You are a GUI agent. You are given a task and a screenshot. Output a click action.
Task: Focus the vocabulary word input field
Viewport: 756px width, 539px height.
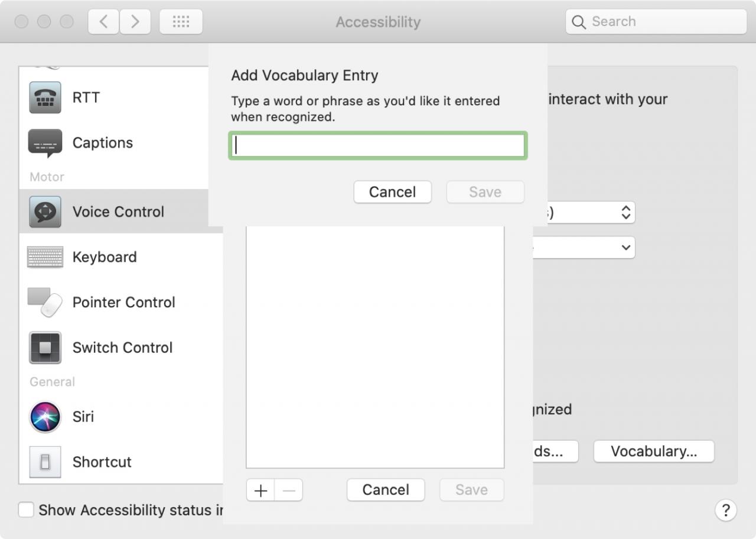pyautogui.click(x=377, y=145)
